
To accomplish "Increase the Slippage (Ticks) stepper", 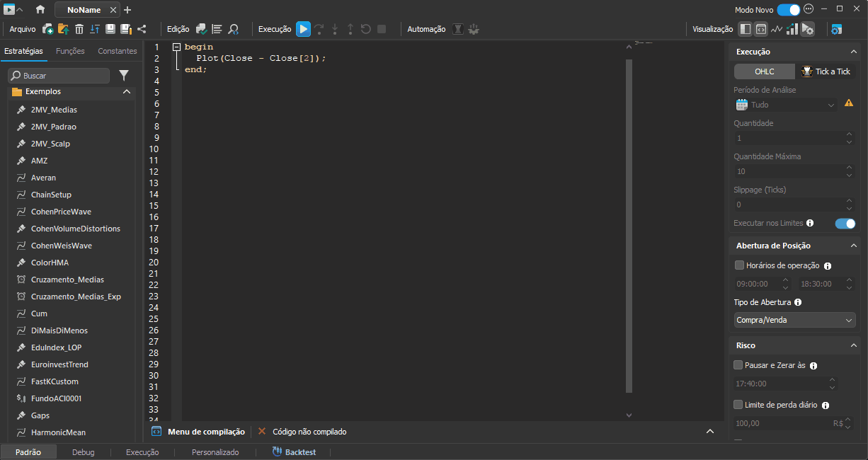I will click(x=850, y=201).
